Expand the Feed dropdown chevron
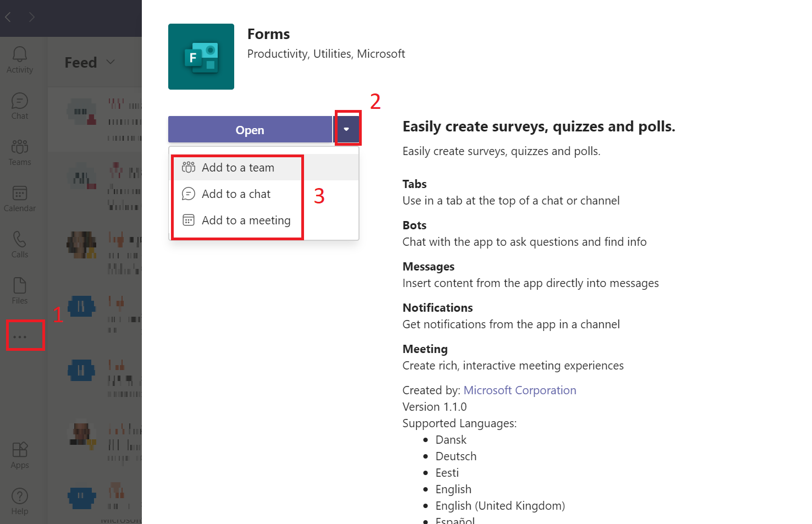 (111, 62)
